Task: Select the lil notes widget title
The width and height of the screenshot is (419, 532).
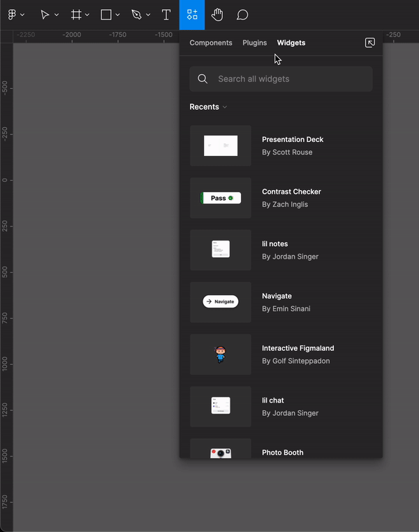Action: tap(275, 244)
